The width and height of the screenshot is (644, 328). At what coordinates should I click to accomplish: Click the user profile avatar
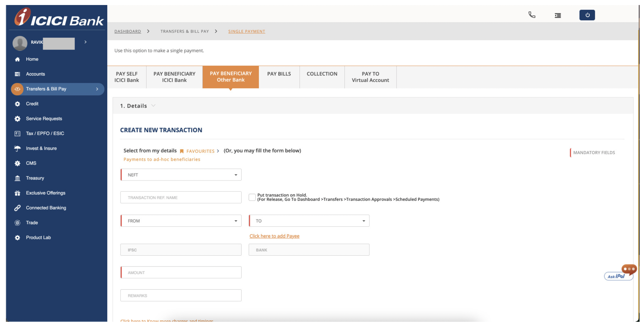pos(20,43)
